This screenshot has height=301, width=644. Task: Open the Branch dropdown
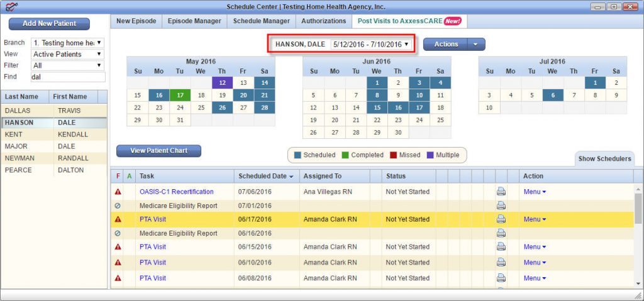tap(67, 43)
